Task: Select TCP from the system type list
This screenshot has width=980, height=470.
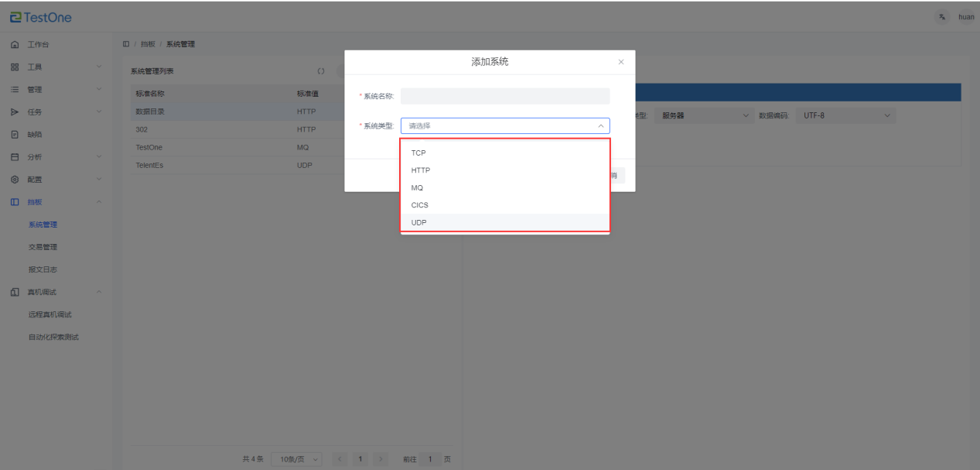Action: click(418, 153)
